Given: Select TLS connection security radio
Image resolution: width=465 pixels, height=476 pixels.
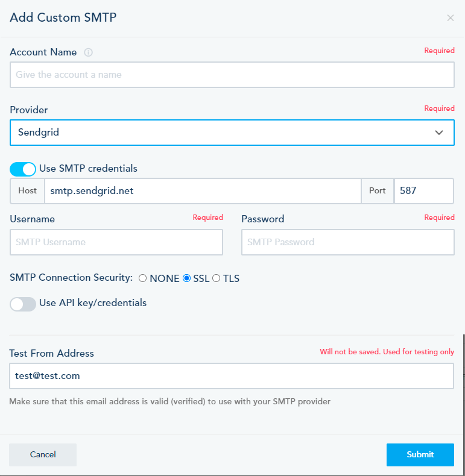Looking at the screenshot, I should 217,278.
